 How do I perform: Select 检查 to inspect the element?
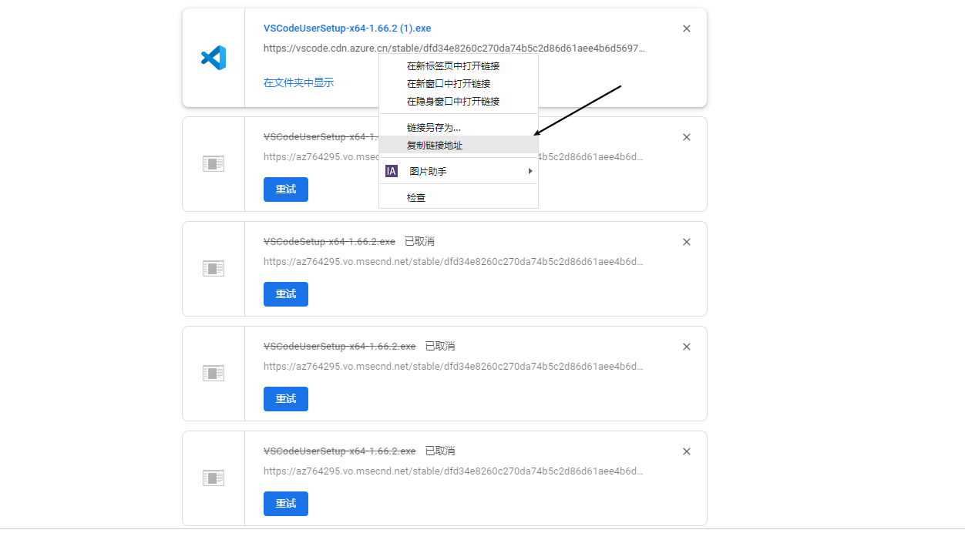[459, 197]
